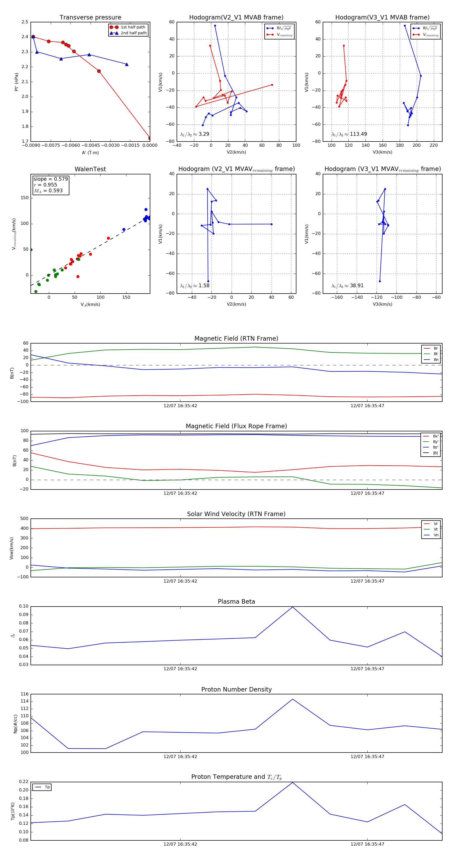Viewport: 473px width, 868px height.
Task: Click the "Plasma Beta" plot title
Action: [236, 602]
